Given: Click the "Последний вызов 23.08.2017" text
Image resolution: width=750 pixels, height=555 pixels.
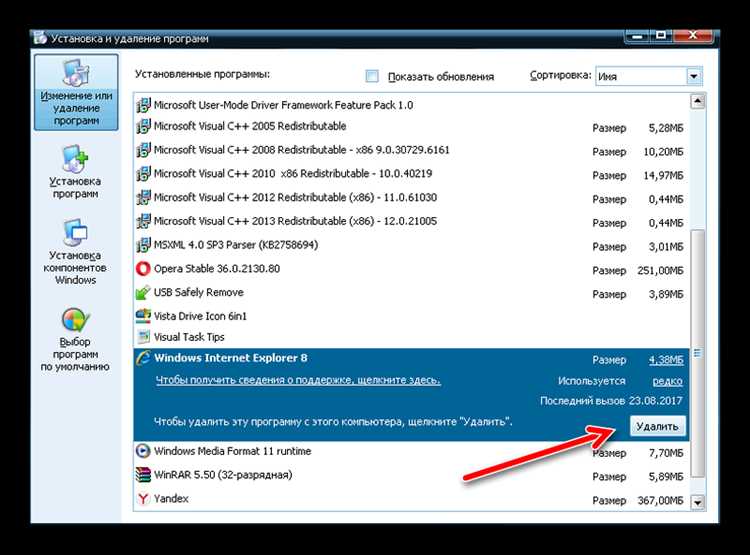Looking at the screenshot, I should point(611,401).
